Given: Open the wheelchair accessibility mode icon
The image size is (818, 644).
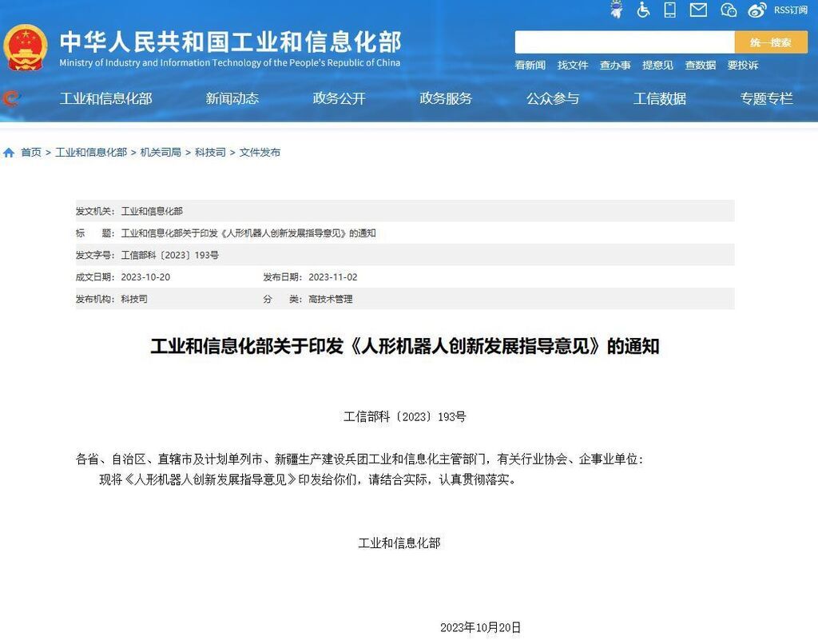Looking at the screenshot, I should coord(644,10).
